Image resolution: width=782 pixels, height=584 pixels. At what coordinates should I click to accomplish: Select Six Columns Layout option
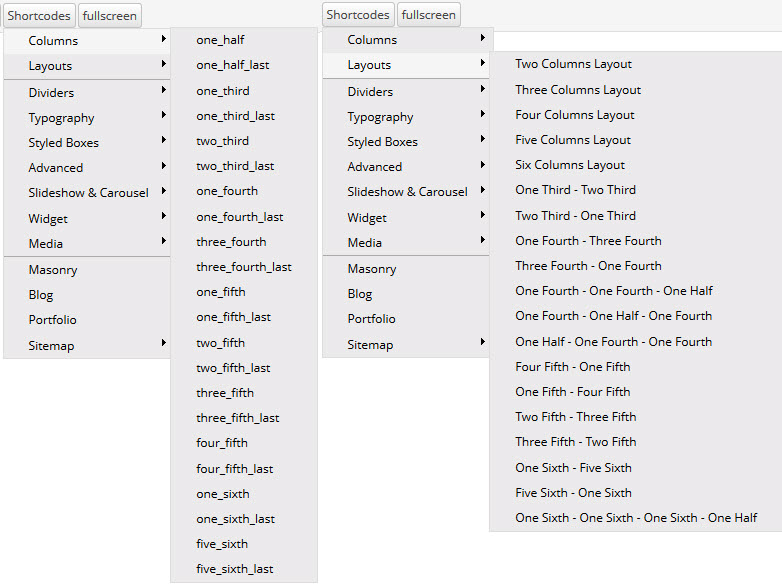coord(570,165)
